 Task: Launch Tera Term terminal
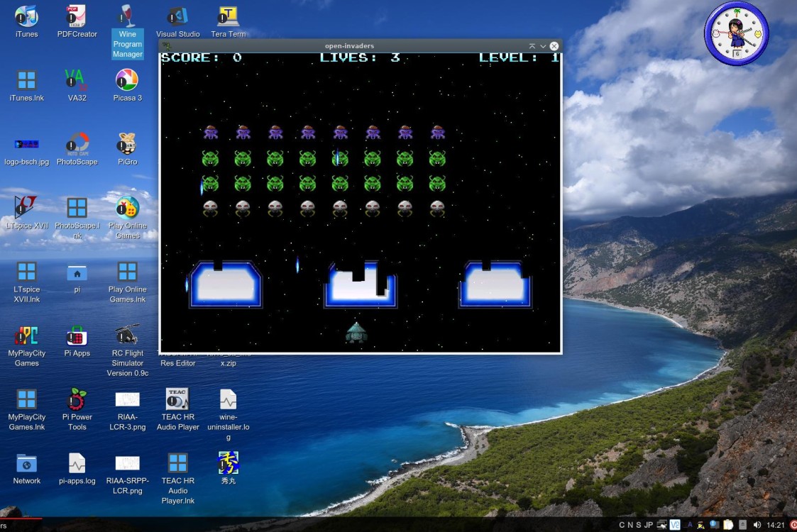[228, 18]
